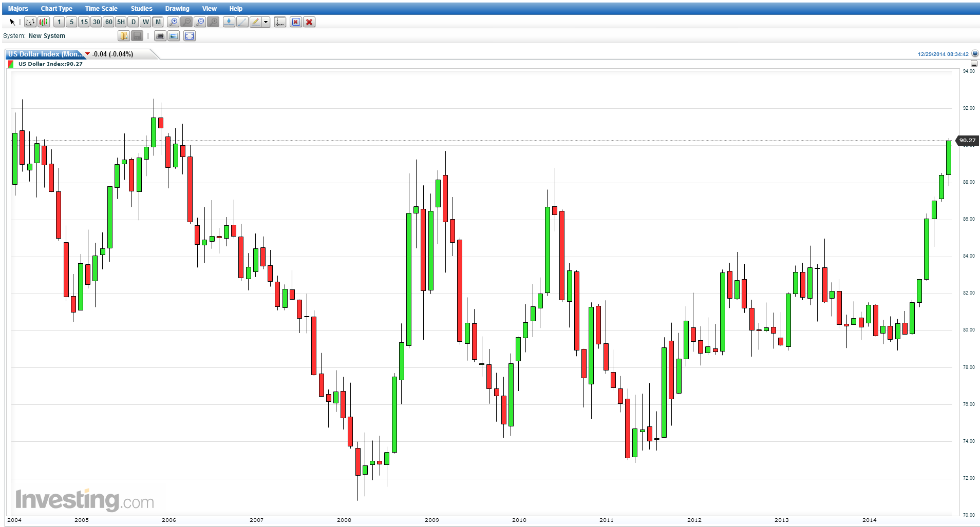
Task: Click the 94.00 price axis label
Action: point(969,71)
